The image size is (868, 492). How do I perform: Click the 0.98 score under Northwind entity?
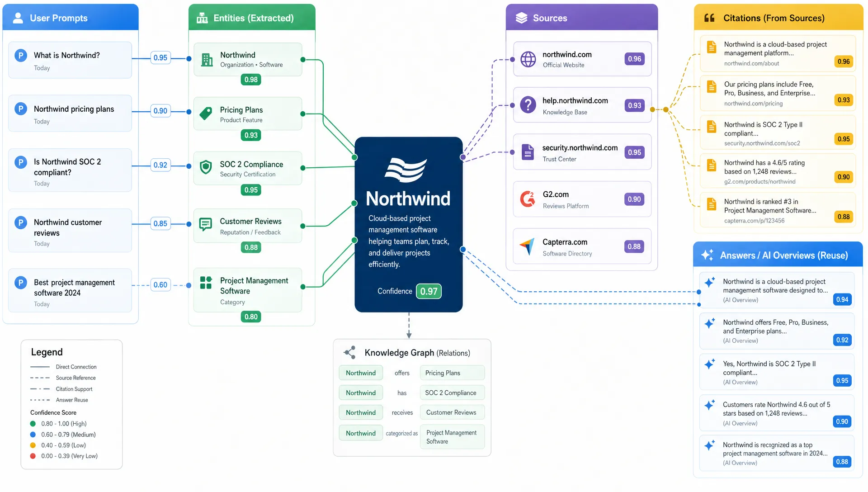pos(251,80)
